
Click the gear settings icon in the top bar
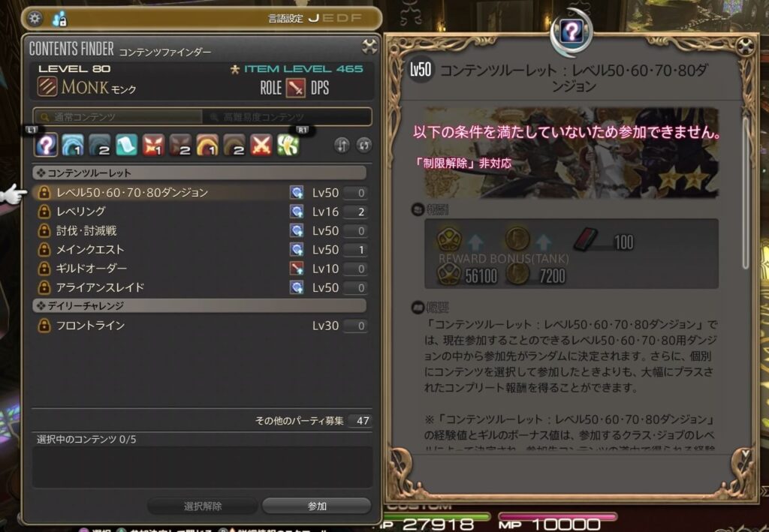click(35, 19)
